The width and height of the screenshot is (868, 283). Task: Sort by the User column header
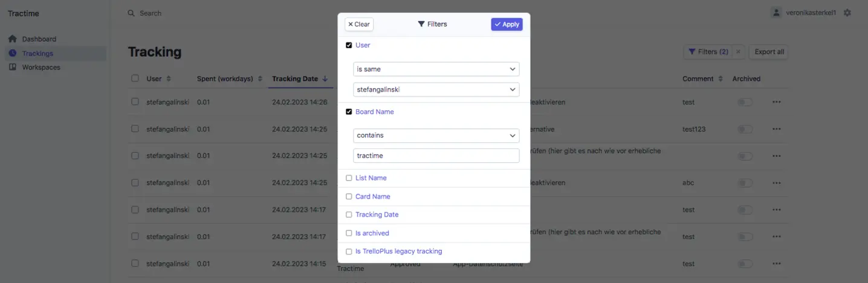pos(158,78)
